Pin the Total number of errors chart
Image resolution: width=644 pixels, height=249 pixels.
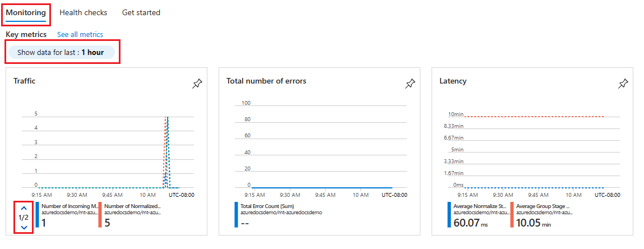pyautogui.click(x=410, y=84)
